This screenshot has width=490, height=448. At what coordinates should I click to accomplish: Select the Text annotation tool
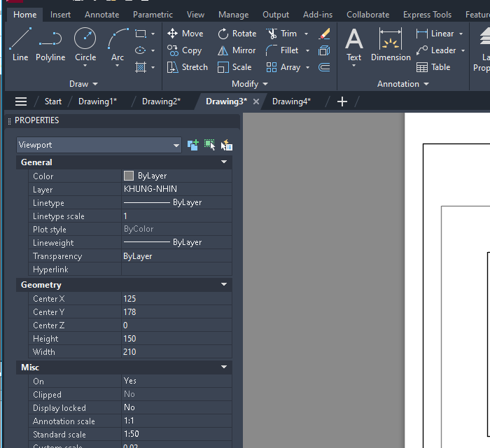[x=353, y=44]
